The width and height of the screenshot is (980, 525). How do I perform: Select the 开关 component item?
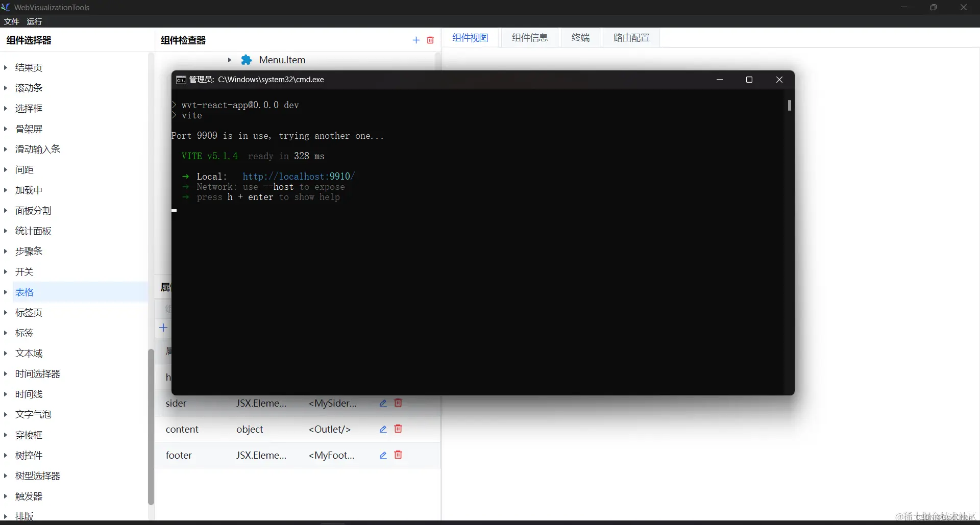click(x=24, y=271)
